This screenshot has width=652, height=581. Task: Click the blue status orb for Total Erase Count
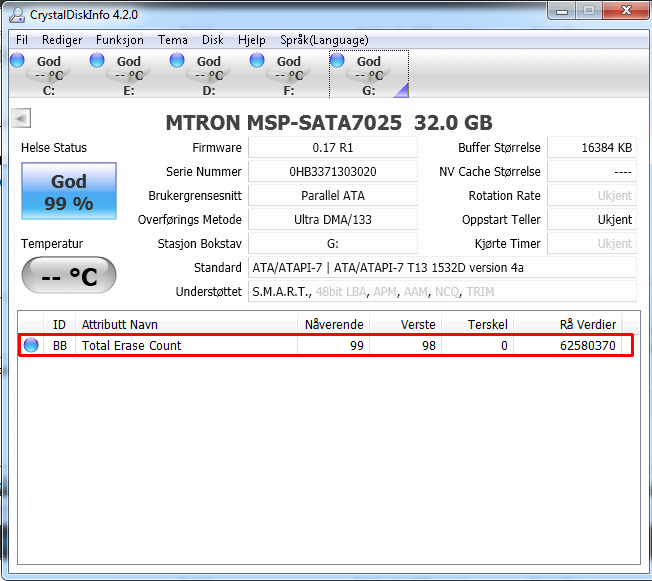click(x=31, y=345)
